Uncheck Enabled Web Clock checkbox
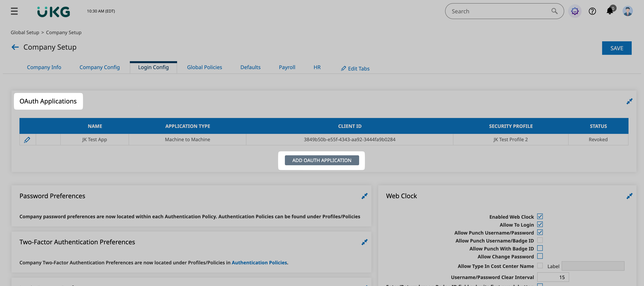Image resolution: width=644 pixels, height=286 pixels. 540,216
